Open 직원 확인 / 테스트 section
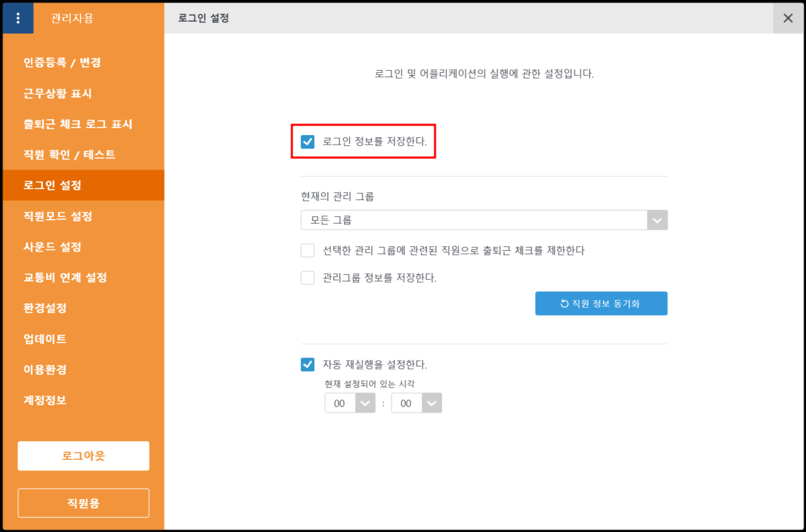 (x=70, y=155)
